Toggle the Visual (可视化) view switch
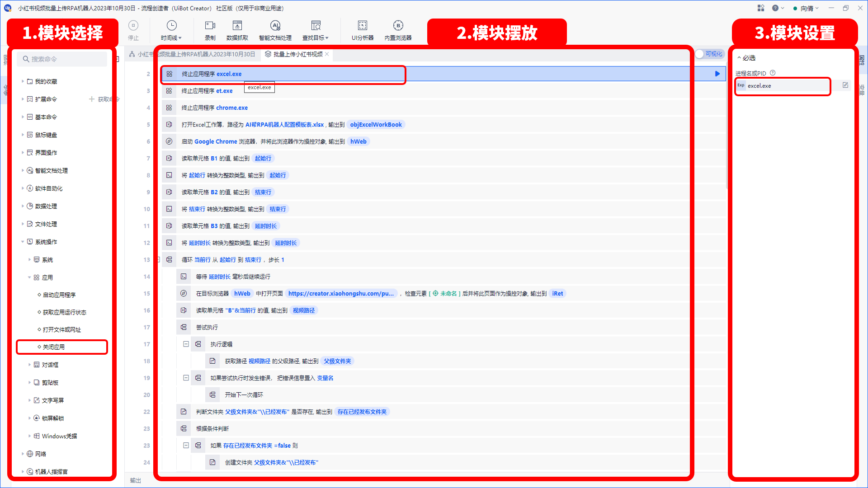868x488 pixels. tap(709, 54)
